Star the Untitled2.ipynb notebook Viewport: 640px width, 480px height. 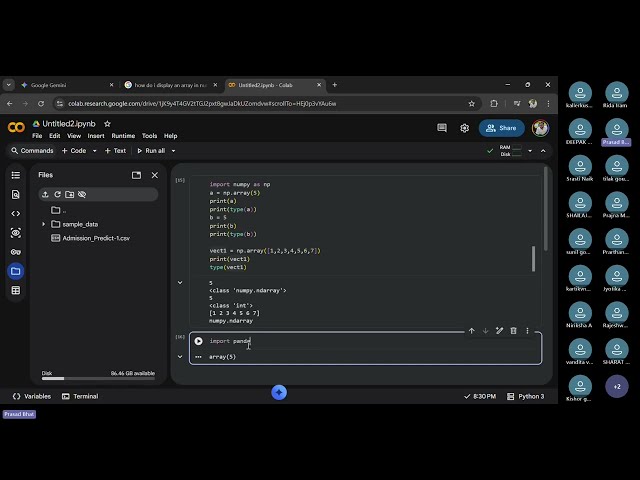(x=107, y=124)
